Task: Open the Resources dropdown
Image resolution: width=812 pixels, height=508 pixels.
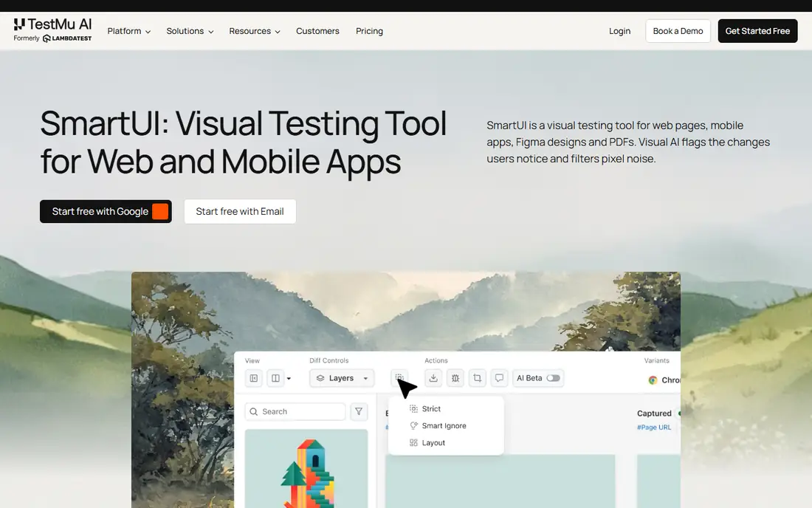Action: (x=254, y=31)
